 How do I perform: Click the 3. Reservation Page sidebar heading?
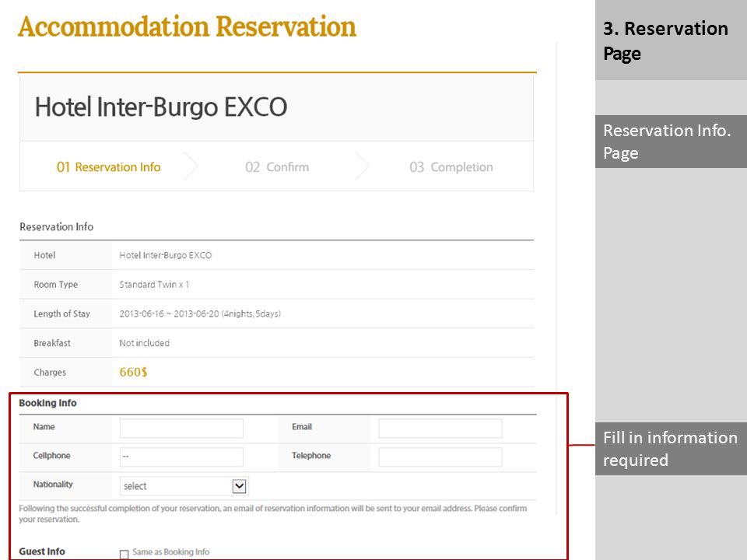(x=665, y=41)
